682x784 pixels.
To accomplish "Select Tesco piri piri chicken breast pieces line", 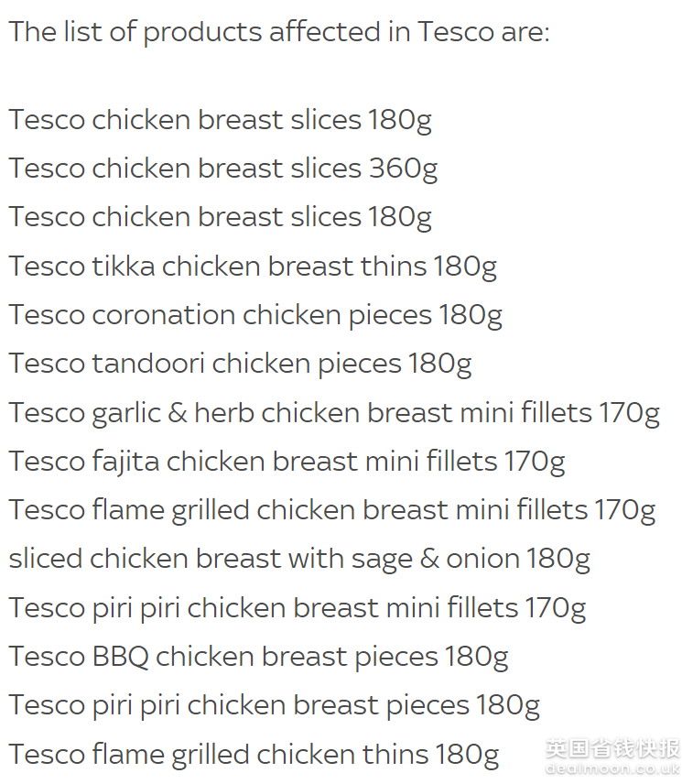I will click(275, 706).
